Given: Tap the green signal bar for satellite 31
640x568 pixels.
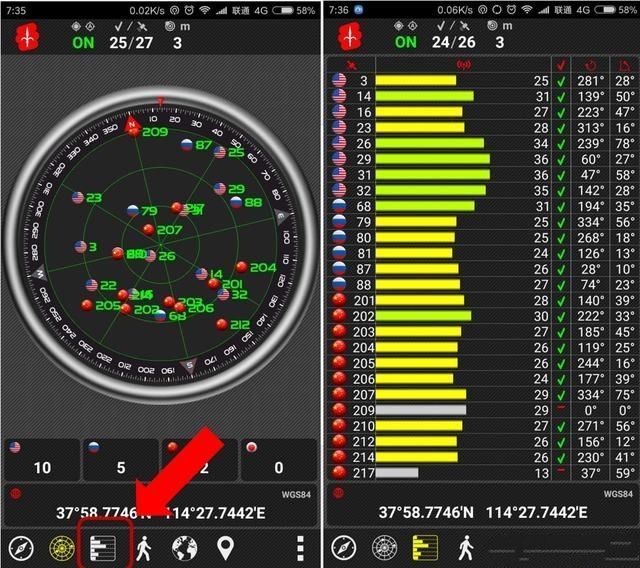Looking at the screenshot, I should coord(432,174).
